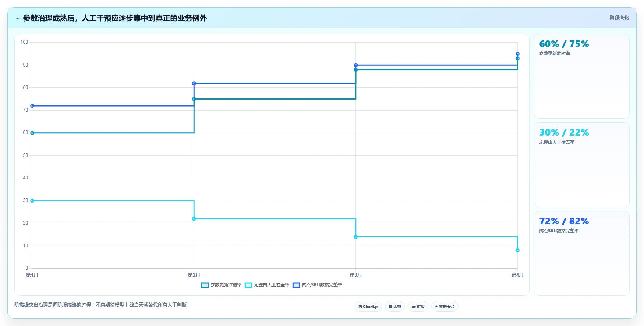644x326 pixels.
Task: Select the 无理由人工覆盖率 data point at 第2月 (22)
Action: click(x=194, y=219)
